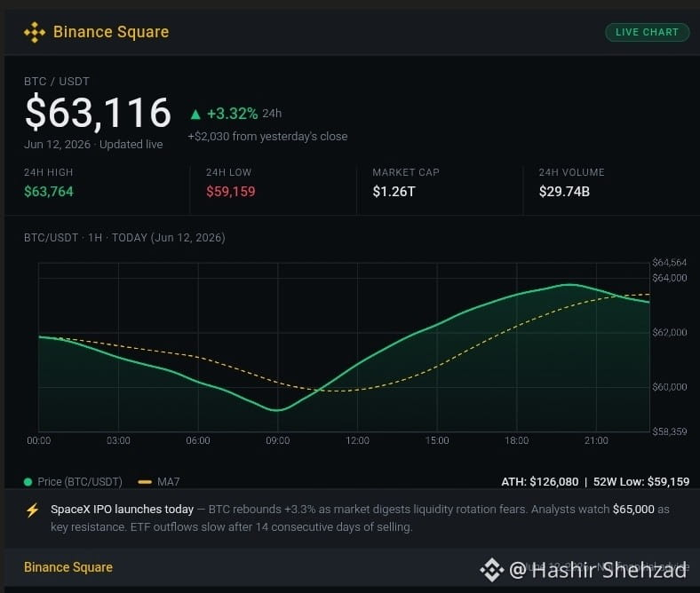Click the ATH: $126,080 text
The width and height of the screenshot is (700, 593).
coord(540,482)
